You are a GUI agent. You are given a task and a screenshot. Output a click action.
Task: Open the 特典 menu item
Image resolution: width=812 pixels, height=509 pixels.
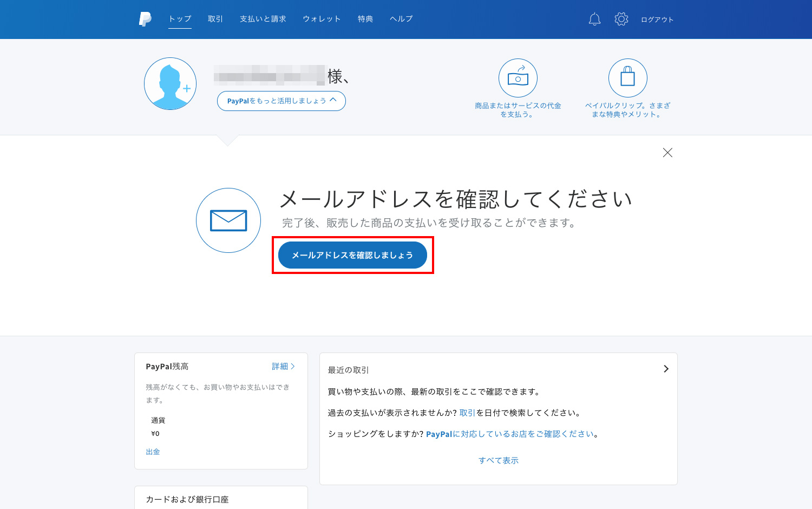[365, 19]
